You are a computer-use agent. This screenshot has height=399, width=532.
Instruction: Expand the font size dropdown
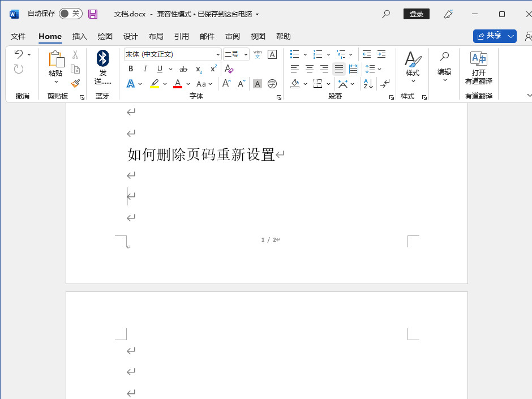click(246, 54)
